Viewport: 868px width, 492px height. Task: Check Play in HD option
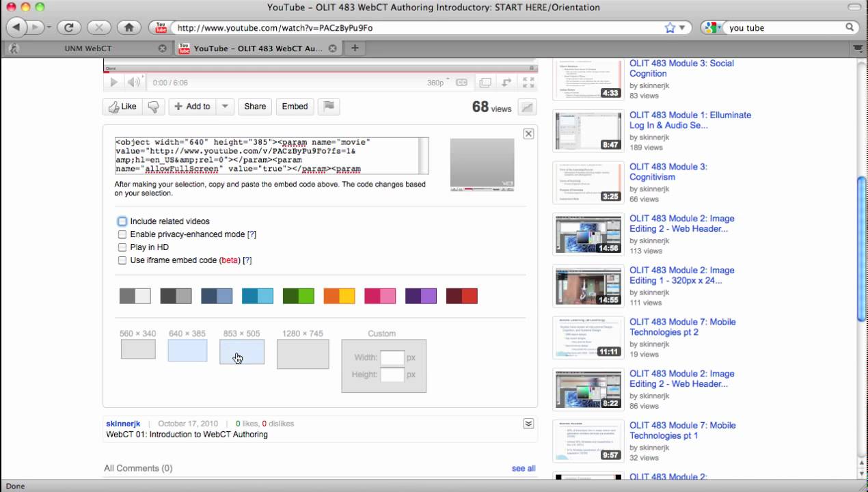point(122,247)
